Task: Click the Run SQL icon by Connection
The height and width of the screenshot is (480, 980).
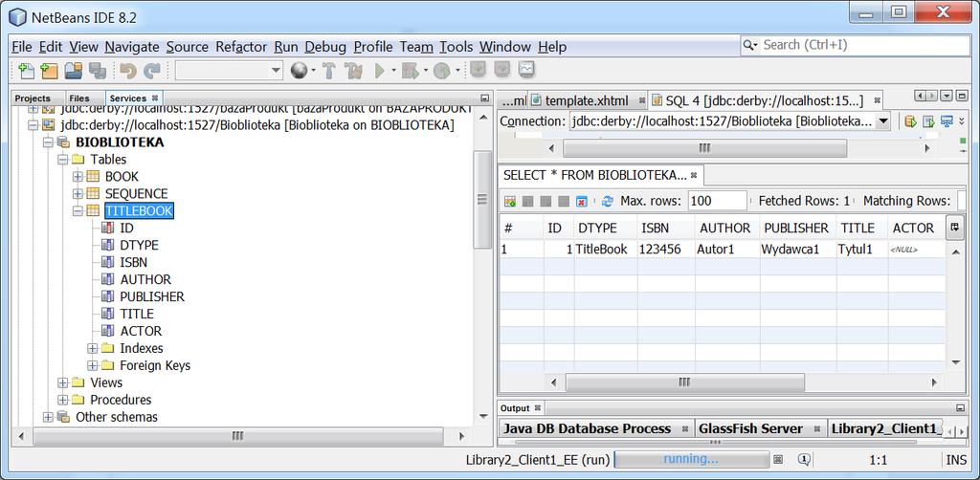Action: tap(911, 121)
